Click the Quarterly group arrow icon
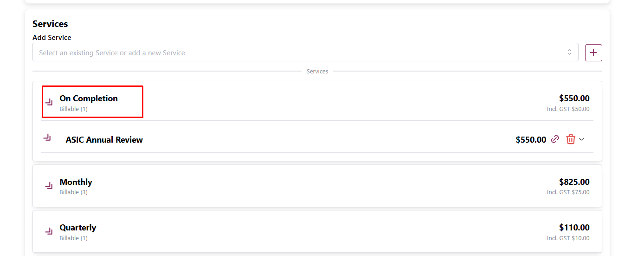This screenshot has width=644, height=256. tap(49, 231)
